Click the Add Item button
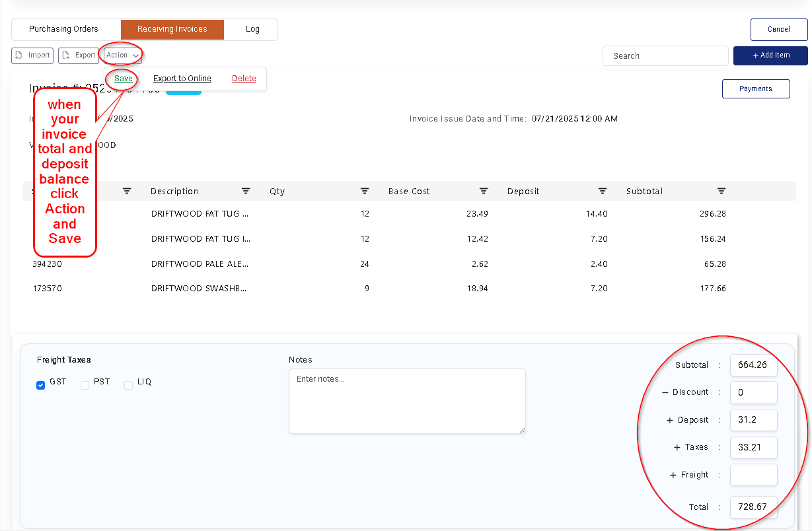This screenshot has height=531, width=812. 770,55
